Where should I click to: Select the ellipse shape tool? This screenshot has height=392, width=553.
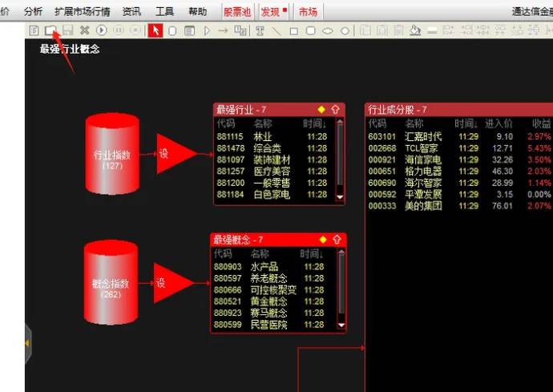[x=328, y=31]
